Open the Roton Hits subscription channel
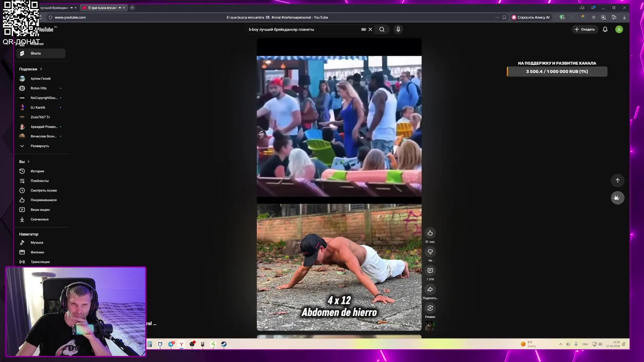 41,88
